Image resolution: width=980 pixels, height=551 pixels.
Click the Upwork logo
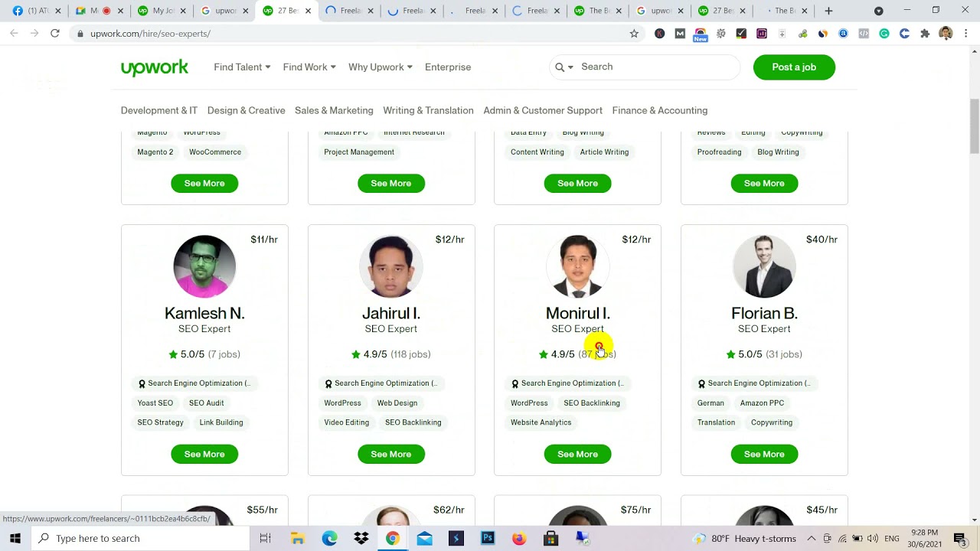[x=154, y=67]
